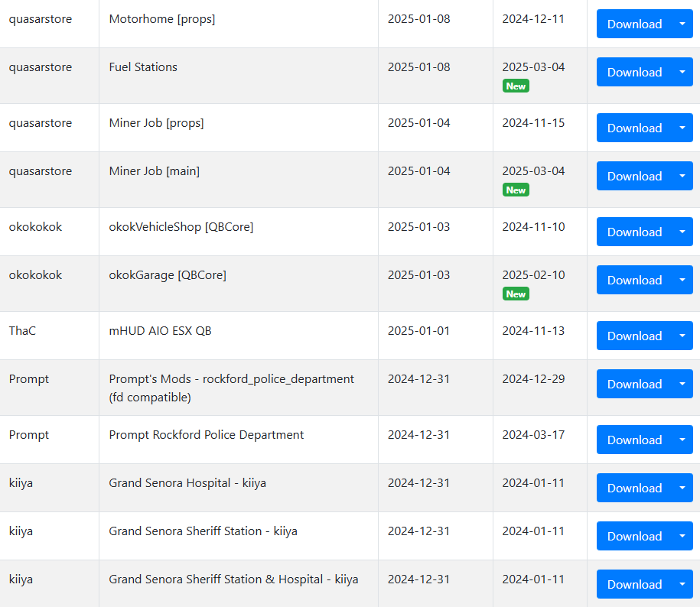Click date '2024-12-11' in Motorhome row

click(533, 19)
